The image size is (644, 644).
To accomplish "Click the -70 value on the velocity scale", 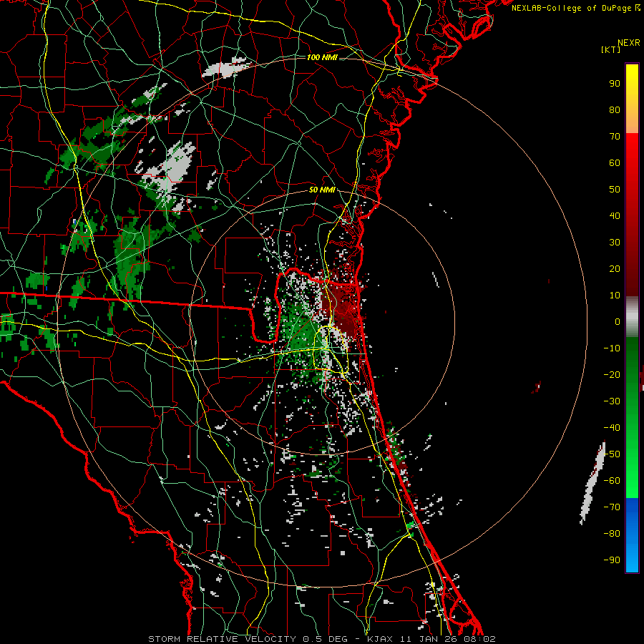I will tap(612, 507).
